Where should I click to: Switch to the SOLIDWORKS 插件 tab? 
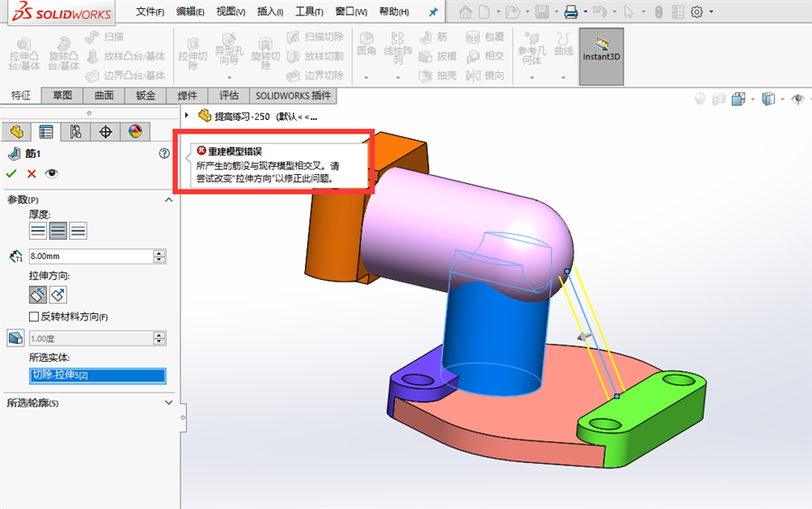(293, 96)
